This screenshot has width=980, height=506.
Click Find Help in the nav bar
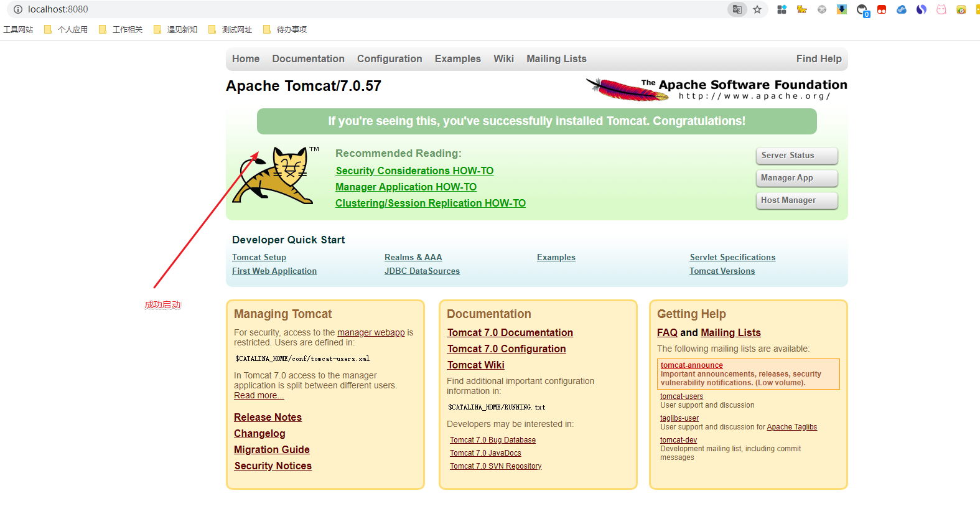(819, 59)
